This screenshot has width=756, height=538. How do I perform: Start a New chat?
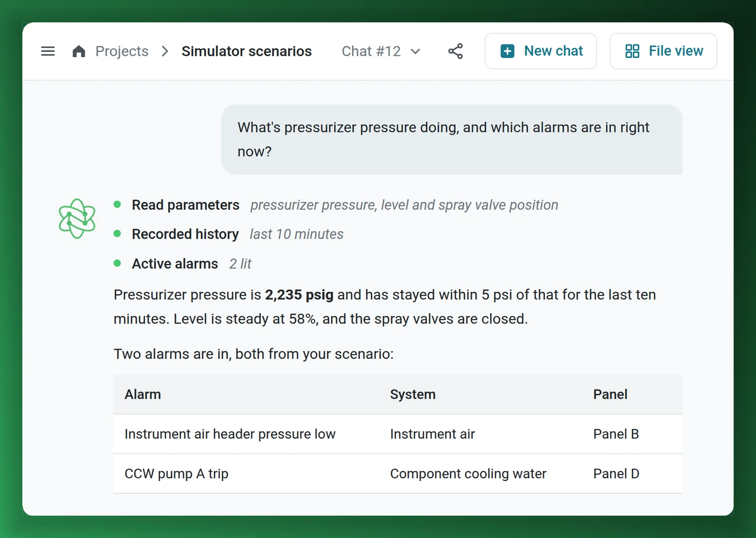[x=541, y=51]
